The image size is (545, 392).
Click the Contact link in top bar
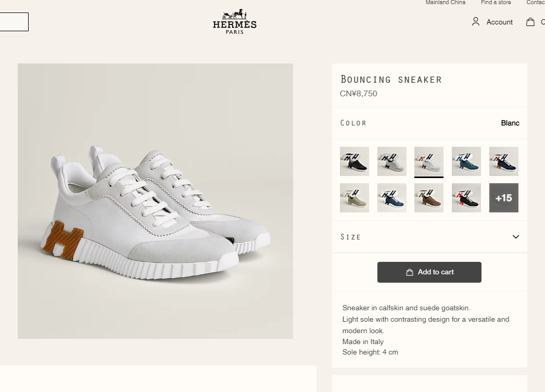[x=536, y=3]
